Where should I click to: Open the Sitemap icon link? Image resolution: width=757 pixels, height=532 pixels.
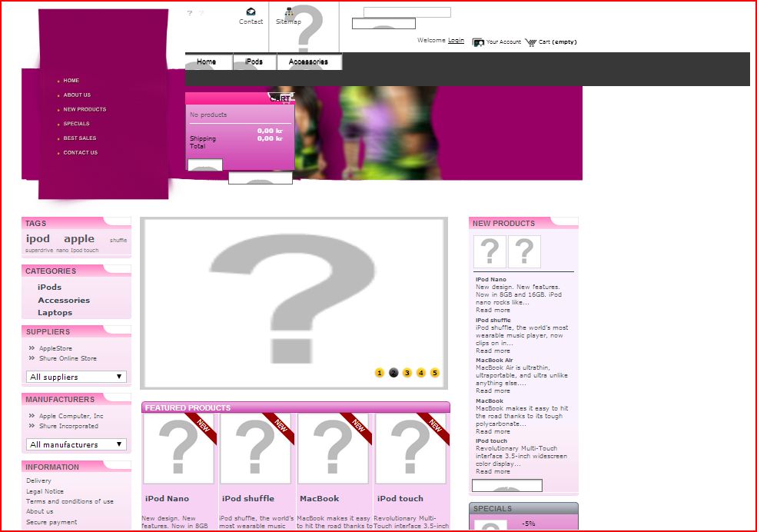[x=289, y=12]
